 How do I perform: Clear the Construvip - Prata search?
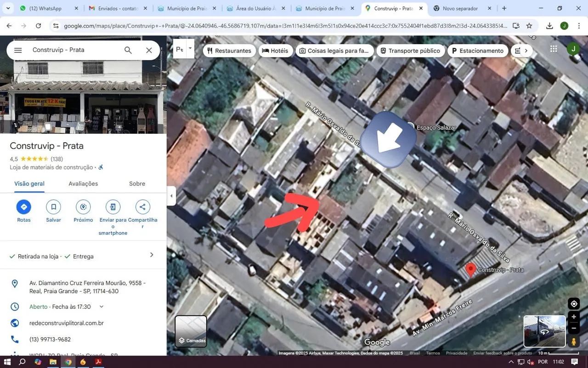tap(149, 50)
